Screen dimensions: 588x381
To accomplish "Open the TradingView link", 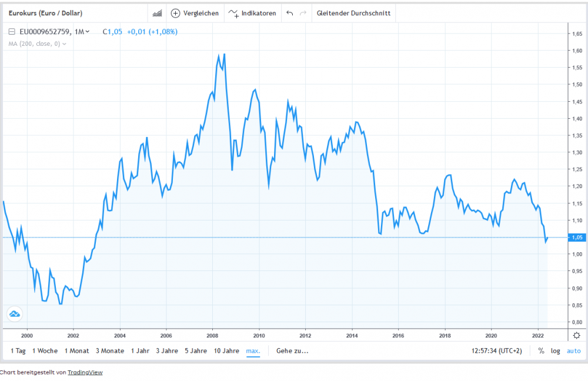I will tap(85, 372).
